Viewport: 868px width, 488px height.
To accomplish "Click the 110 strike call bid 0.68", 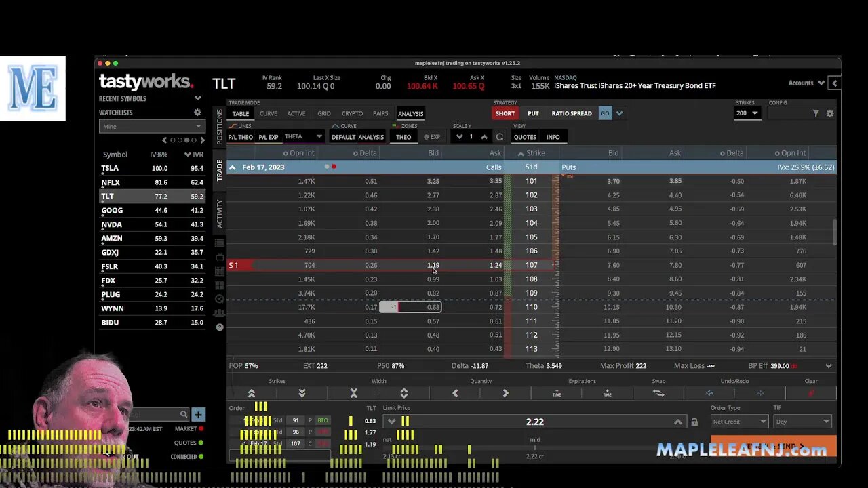I will (433, 307).
